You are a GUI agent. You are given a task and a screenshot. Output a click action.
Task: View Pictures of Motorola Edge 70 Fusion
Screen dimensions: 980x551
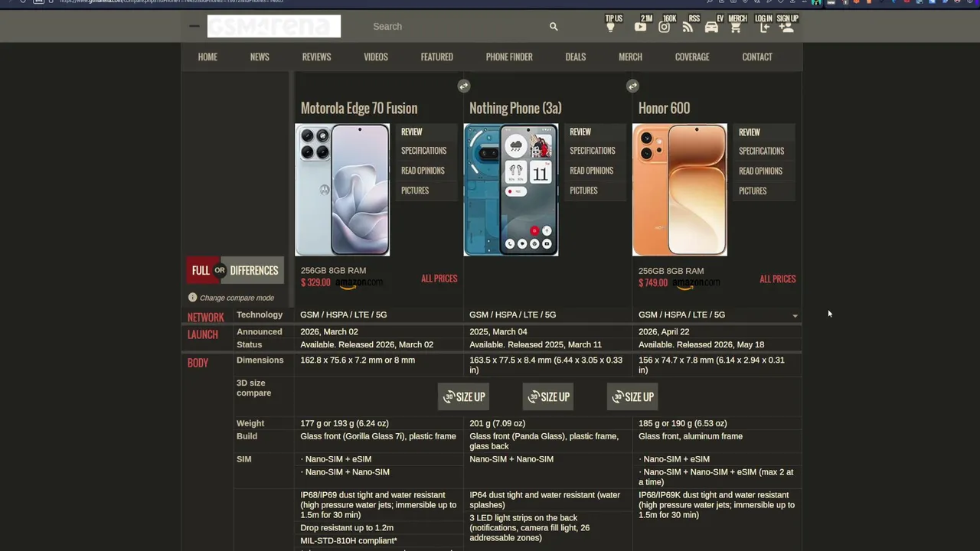(x=415, y=191)
